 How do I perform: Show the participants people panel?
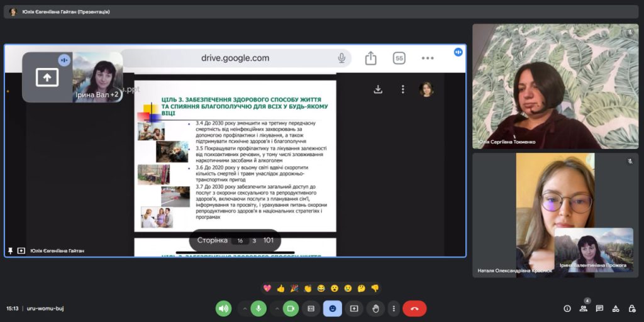click(583, 308)
